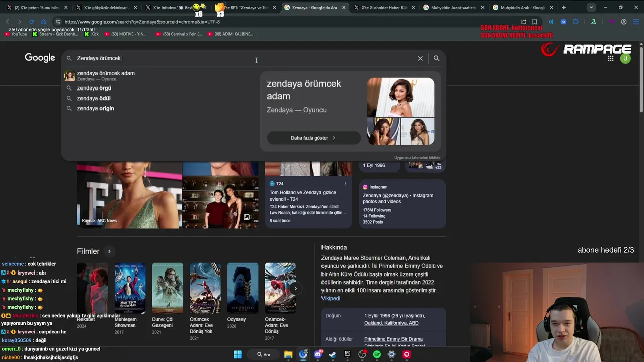Open Oakland, Kaliforniya, ABD birthplace link
This screenshot has width=644, height=362.
click(x=391, y=323)
